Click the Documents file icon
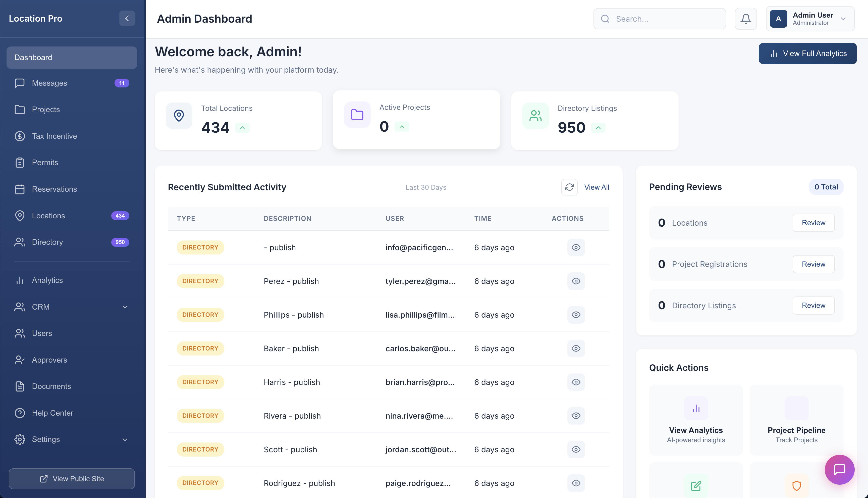 20,386
